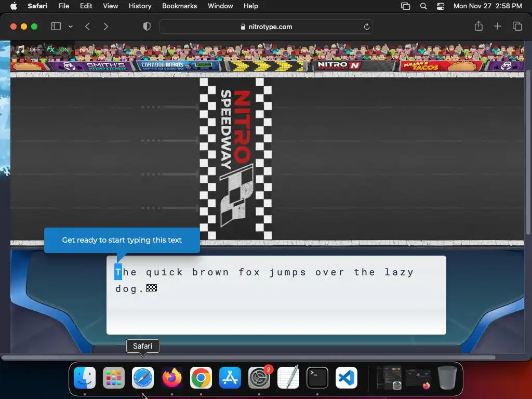The width and height of the screenshot is (532, 399).
Task: Open the Trash in the Dock
Action: [x=447, y=378]
